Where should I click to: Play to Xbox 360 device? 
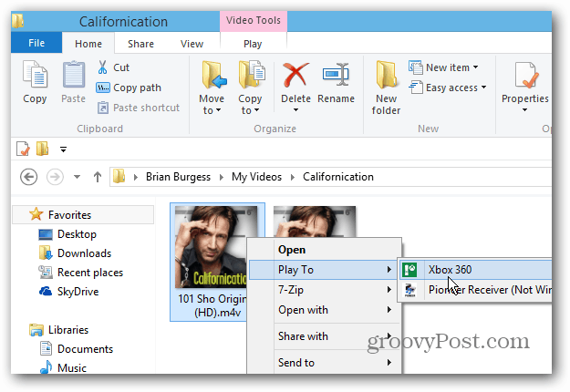(x=475, y=270)
